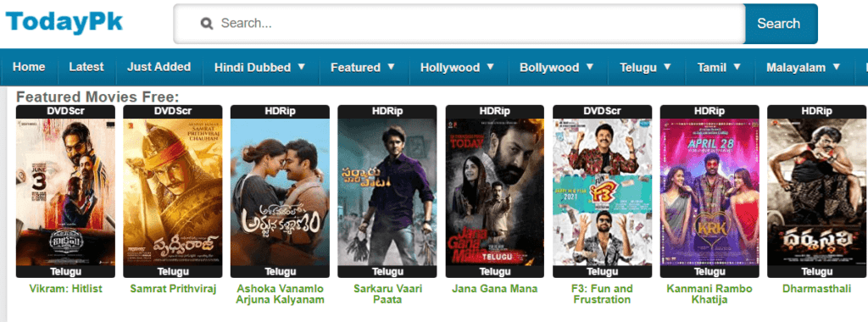Viewport: 868px width, 322px height.
Task: Open the F3: Fun and Frustration poster
Action: tap(602, 192)
